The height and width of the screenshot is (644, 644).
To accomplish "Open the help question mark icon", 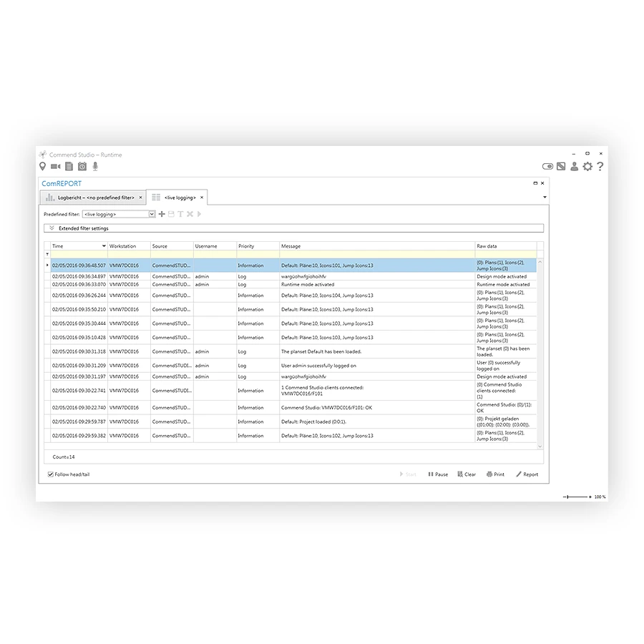I will tap(600, 166).
